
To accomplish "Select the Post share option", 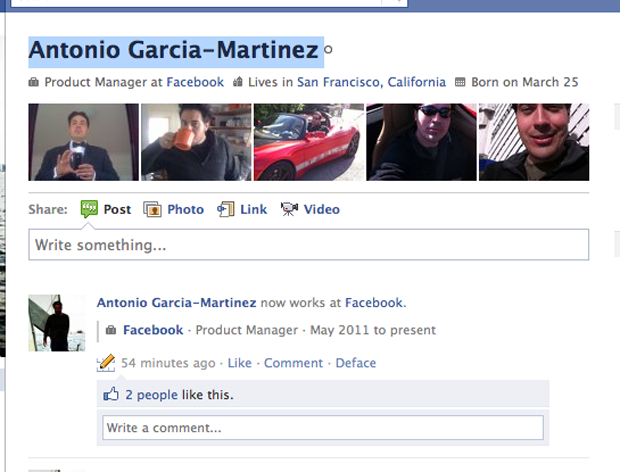I will point(106,209).
